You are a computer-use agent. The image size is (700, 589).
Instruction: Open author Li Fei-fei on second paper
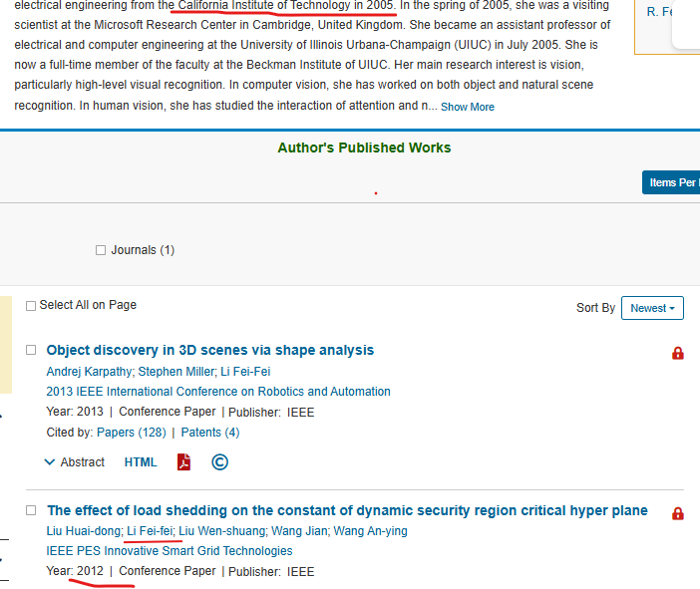pyautogui.click(x=150, y=531)
